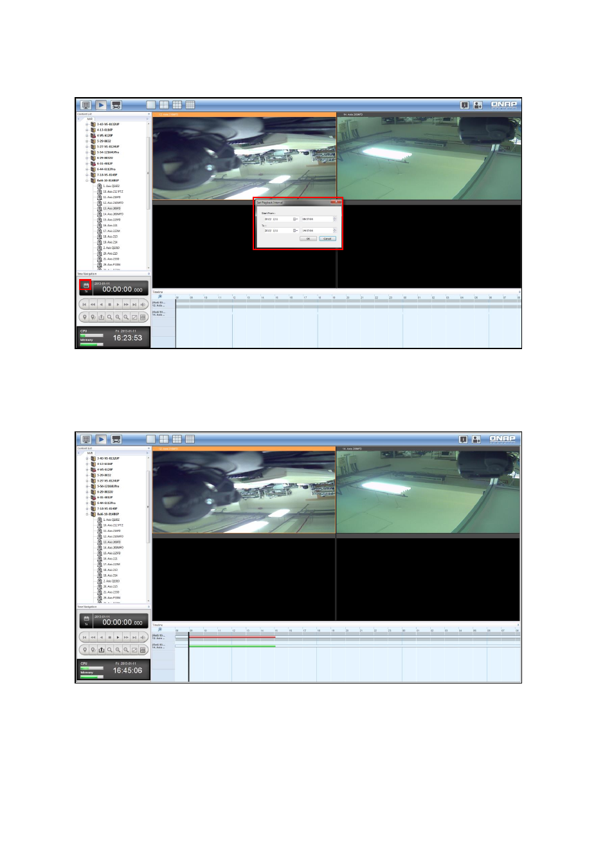This screenshot has width=614, height=868.
Task: Expand 3-43-VS-8132UP node in upper tree
Action: tap(87, 124)
